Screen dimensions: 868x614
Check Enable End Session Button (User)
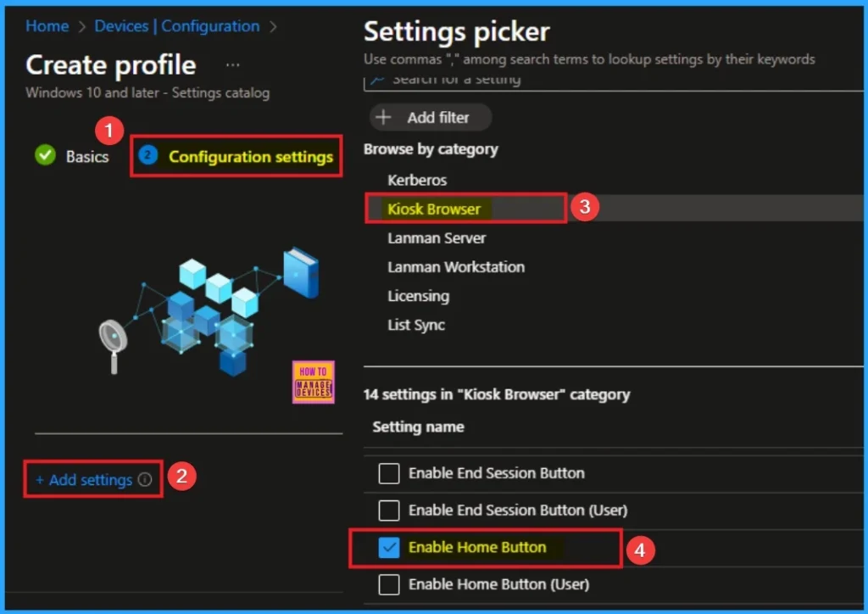[389, 511]
